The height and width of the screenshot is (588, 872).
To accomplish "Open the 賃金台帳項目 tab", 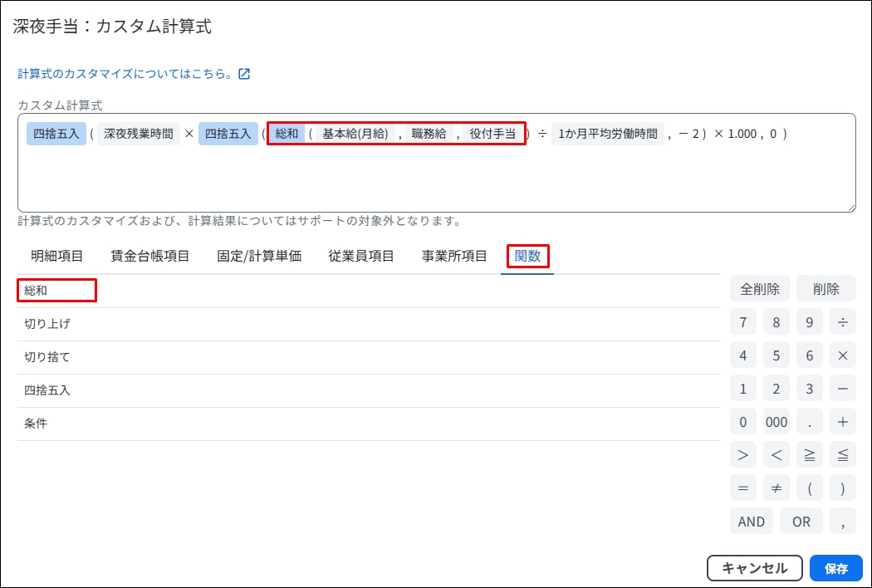I will coord(150,256).
